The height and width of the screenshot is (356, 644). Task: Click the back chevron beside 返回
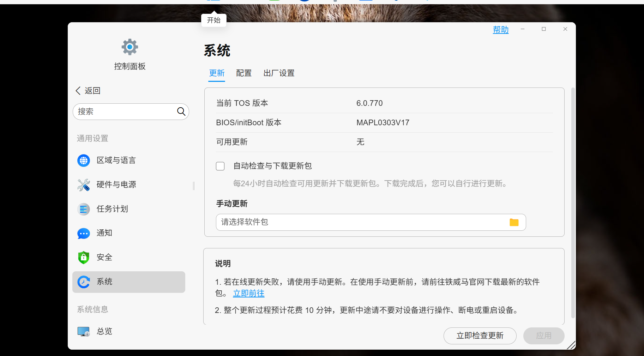point(78,91)
